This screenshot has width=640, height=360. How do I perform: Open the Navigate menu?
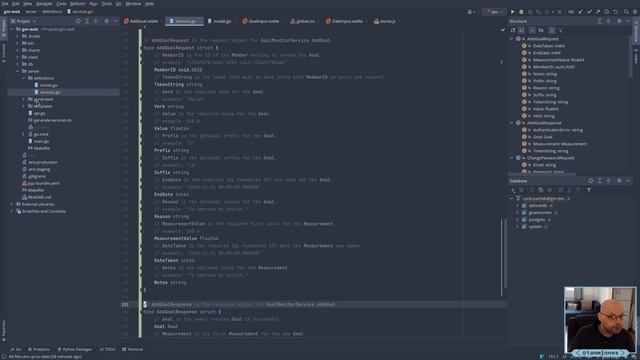pyautogui.click(x=44, y=4)
